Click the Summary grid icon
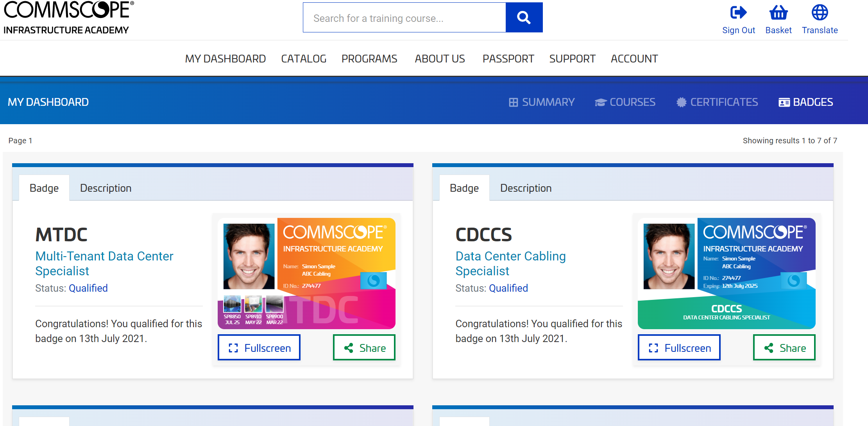The height and width of the screenshot is (426, 868). 513,102
